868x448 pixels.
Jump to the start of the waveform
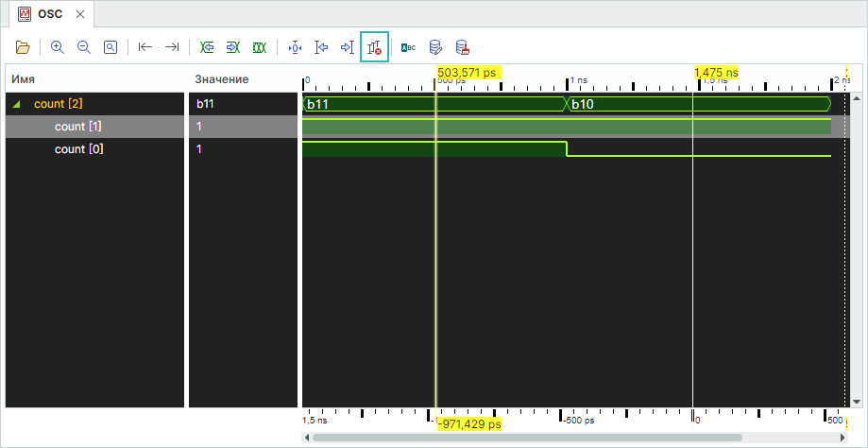(145, 47)
